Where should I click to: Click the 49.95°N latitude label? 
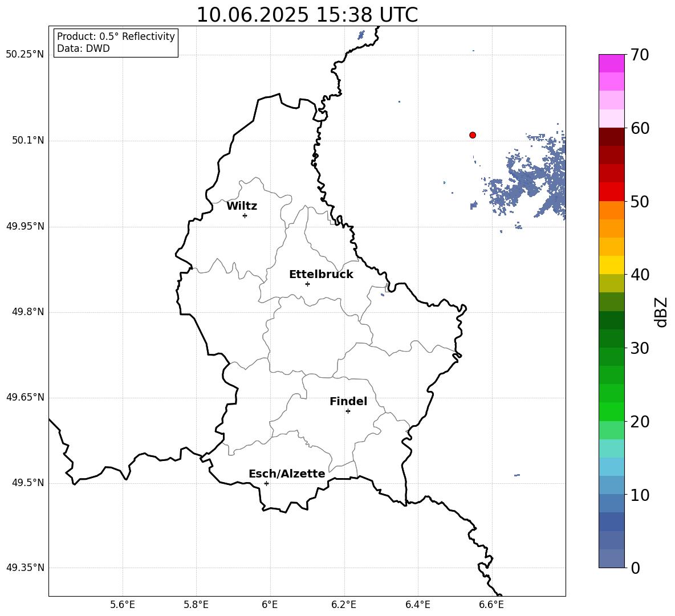pos(25,226)
